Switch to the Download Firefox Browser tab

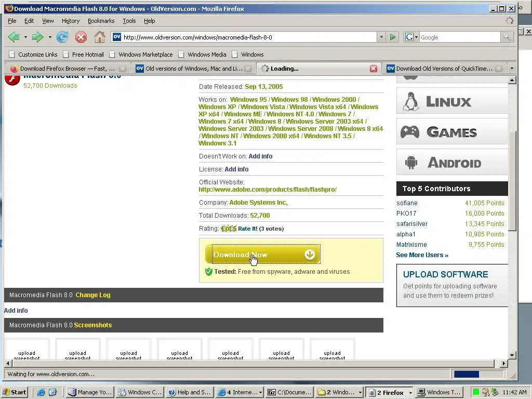67,69
